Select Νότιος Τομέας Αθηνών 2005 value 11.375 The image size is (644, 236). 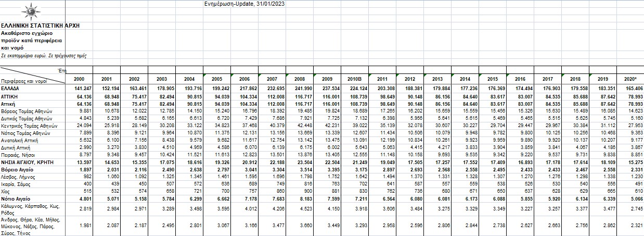pos(223,132)
